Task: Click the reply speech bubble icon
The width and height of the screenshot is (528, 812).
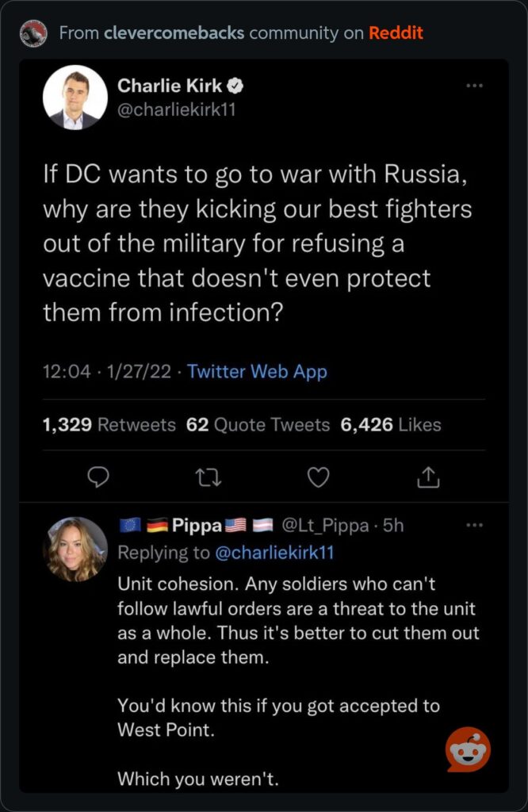Action: coord(97,476)
